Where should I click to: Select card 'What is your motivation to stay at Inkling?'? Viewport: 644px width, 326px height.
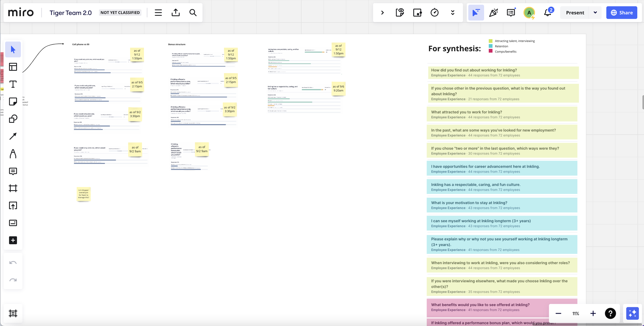(502, 205)
